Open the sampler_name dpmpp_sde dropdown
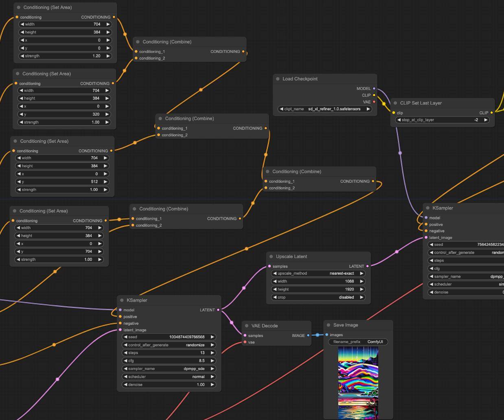504x420 pixels. pyautogui.click(x=169, y=369)
